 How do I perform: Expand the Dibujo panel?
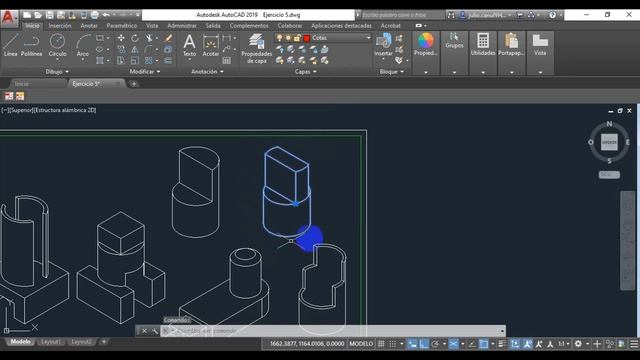point(57,71)
